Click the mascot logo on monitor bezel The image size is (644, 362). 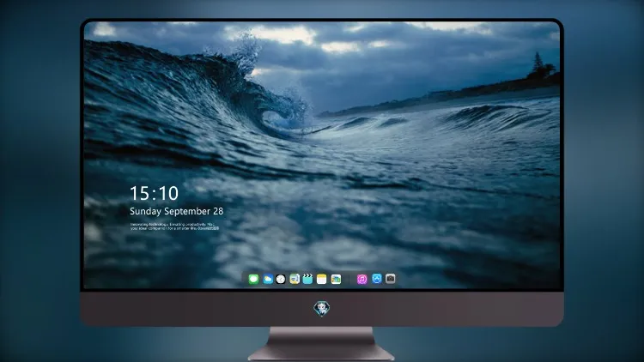(322, 309)
